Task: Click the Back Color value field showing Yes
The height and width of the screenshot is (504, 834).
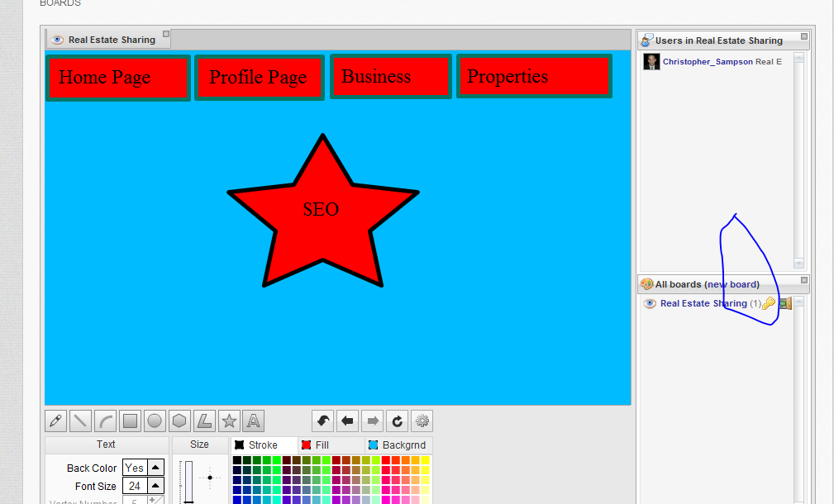Action: point(135,468)
